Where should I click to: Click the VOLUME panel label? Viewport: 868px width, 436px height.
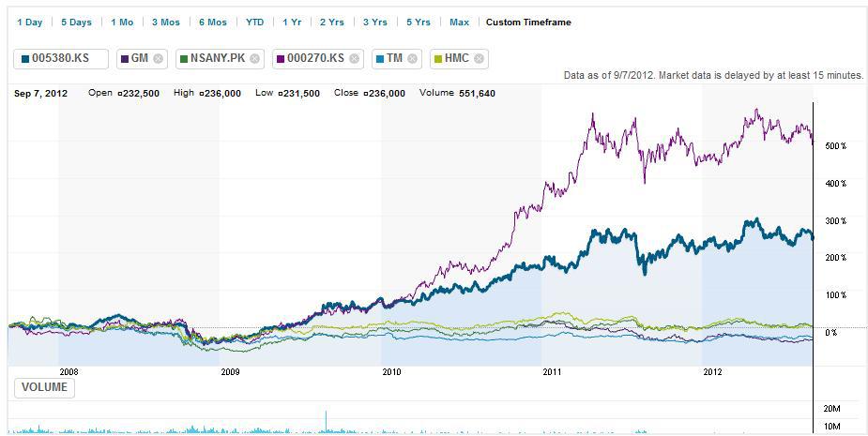point(44,387)
